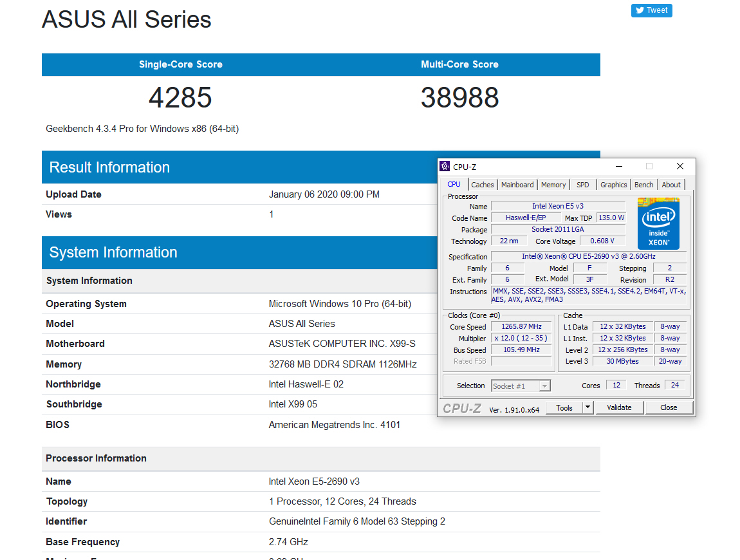Click the processor Name field Intel Xeon E5 v3
Viewport: 740px width, 560px height.
[x=558, y=206]
